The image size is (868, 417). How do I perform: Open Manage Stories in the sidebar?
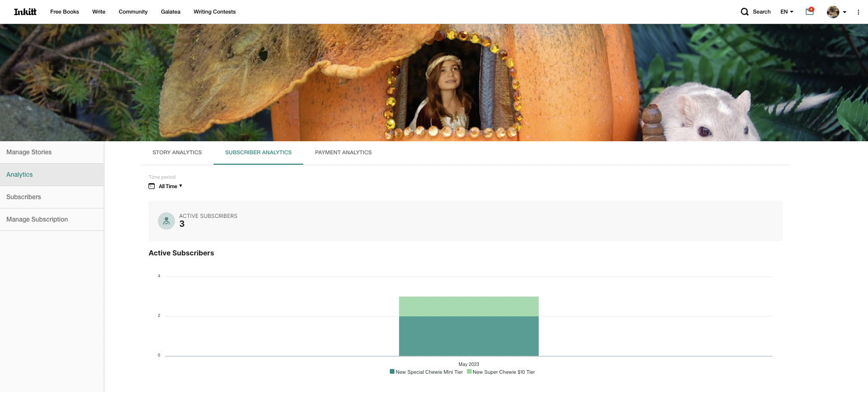click(x=29, y=152)
